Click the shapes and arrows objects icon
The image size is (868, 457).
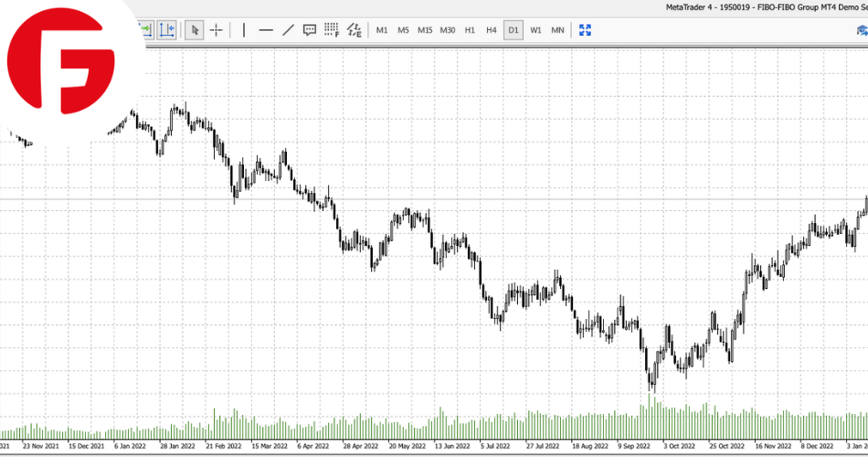coord(354,30)
